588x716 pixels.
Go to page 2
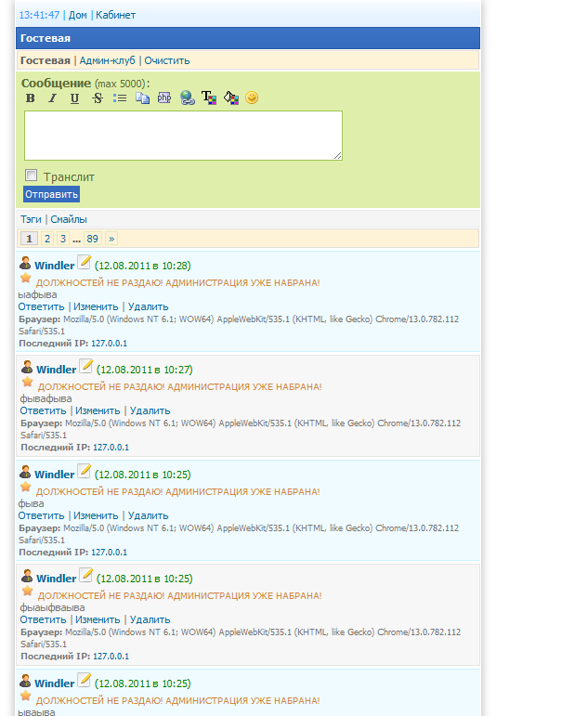(x=47, y=239)
